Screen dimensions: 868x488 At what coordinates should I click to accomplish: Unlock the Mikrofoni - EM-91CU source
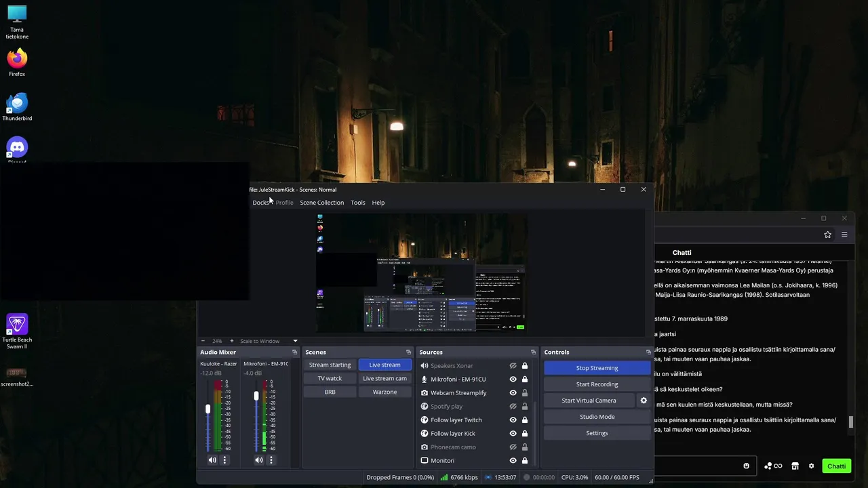click(524, 380)
